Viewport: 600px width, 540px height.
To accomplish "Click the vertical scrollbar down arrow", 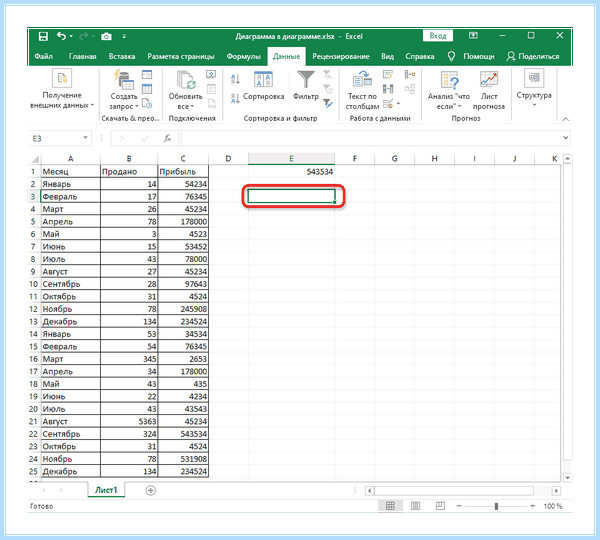I will [567, 477].
